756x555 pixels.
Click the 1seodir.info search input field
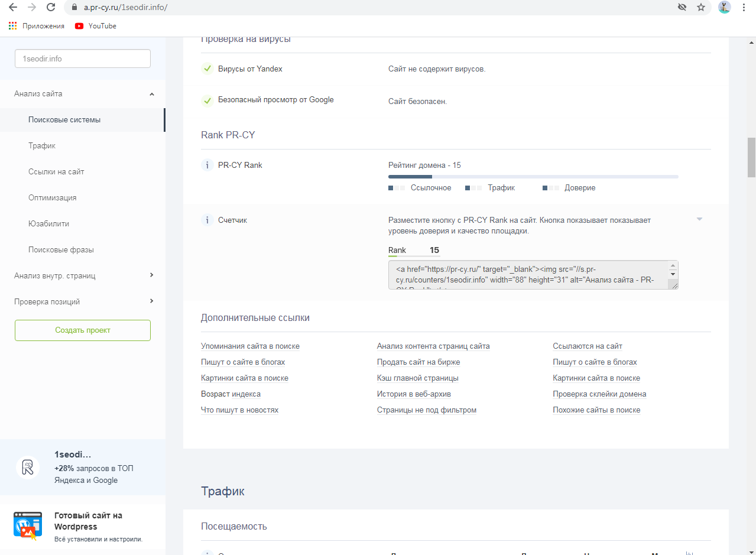coord(83,59)
